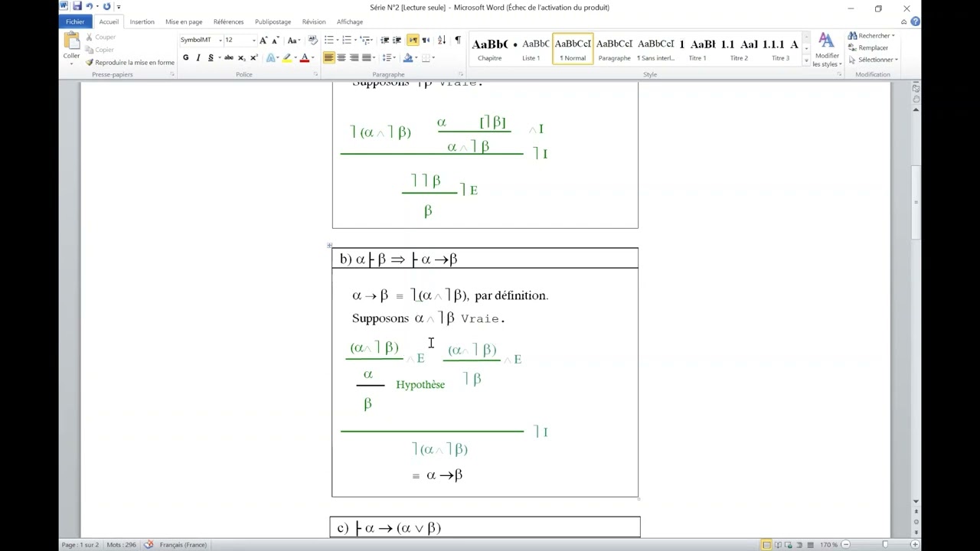Apply subscript formatting
Screen dimensions: 980x551
[241, 58]
